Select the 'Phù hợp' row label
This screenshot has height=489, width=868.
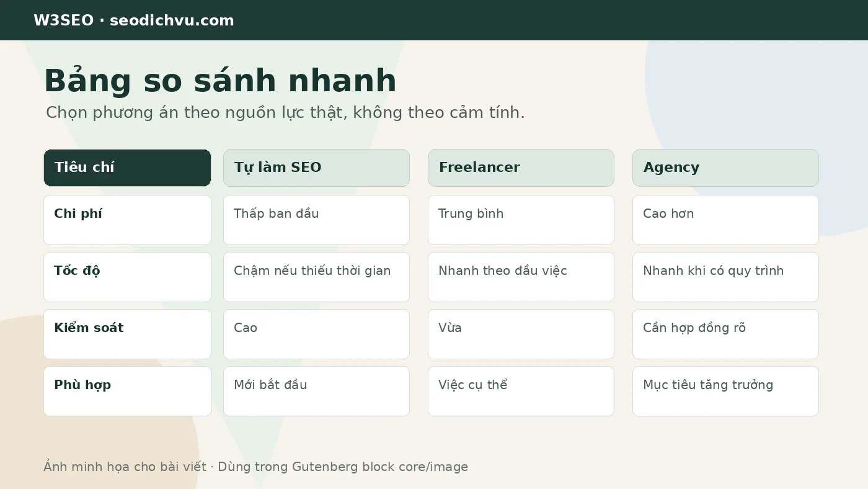click(127, 391)
